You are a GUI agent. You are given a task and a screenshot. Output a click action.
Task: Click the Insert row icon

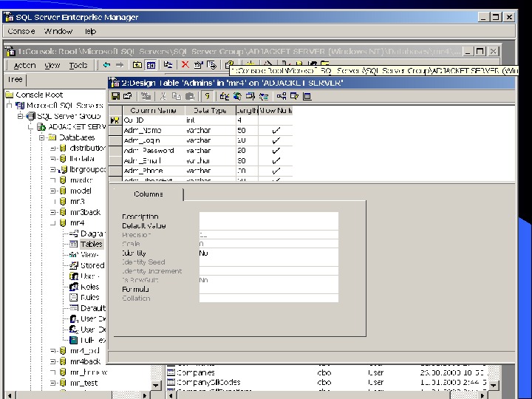click(x=225, y=96)
